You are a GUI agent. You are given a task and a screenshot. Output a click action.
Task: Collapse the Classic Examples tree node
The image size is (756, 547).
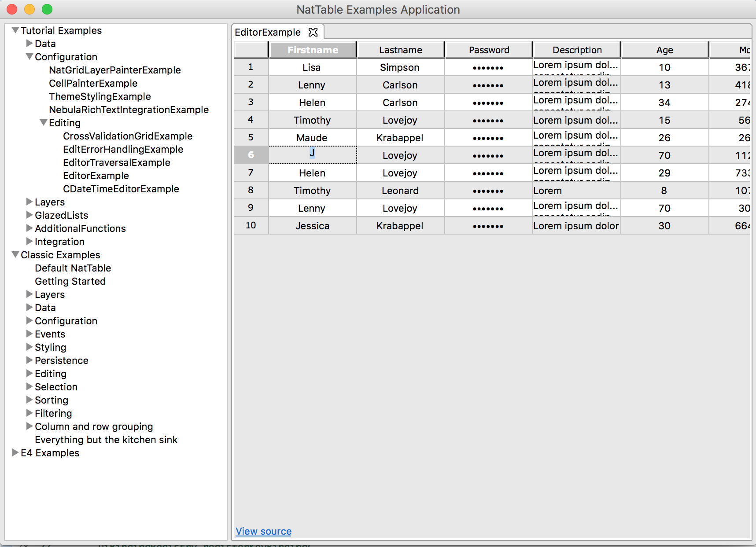pyautogui.click(x=15, y=254)
